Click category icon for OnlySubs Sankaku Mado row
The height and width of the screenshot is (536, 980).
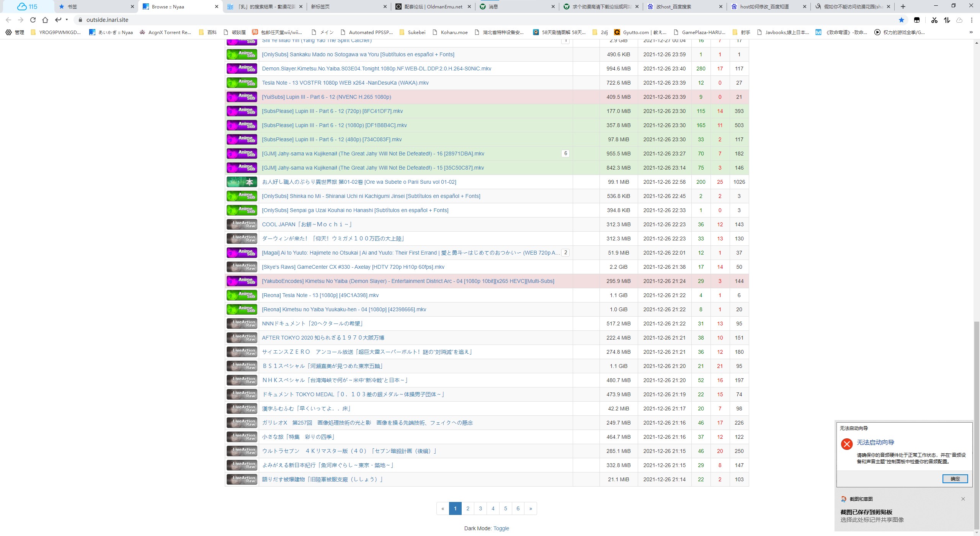click(x=242, y=54)
